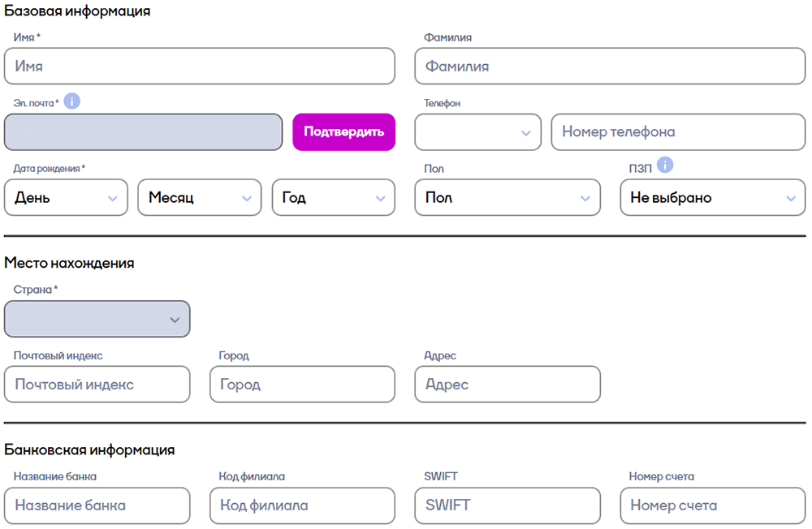Viewport: 812px width, 529px height.
Task: Click info icon next to ПЗП label
Action: pyautogui.click(x=665, y=166)
